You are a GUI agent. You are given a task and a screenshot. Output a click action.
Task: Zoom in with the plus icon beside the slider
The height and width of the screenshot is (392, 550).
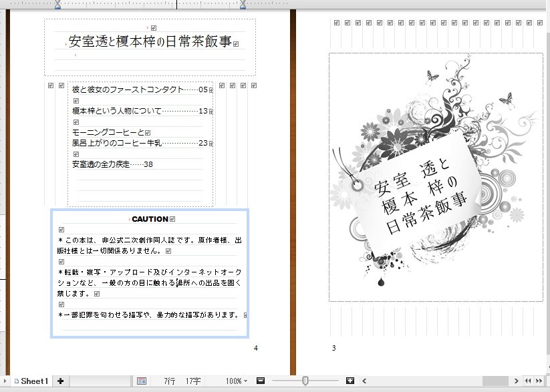[350, 381]
